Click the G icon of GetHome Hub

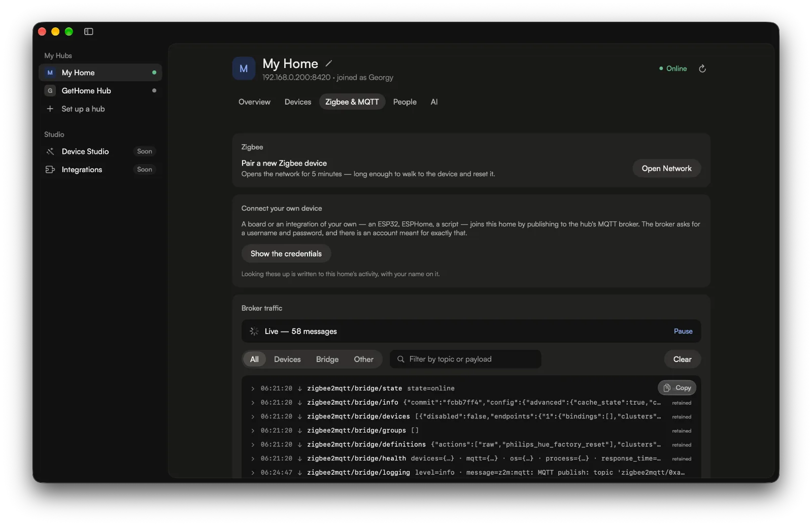tap(50, 91)
